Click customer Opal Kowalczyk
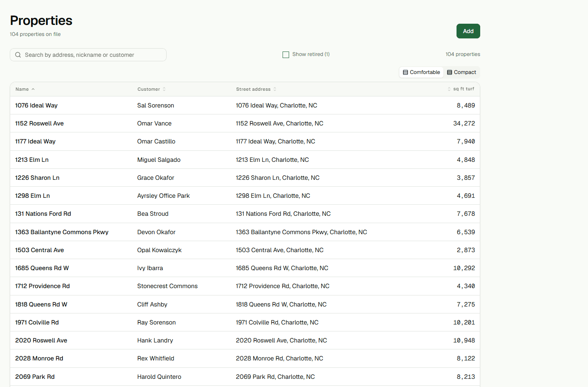This screenshot has width=588, height=387. tap(159, 250)
